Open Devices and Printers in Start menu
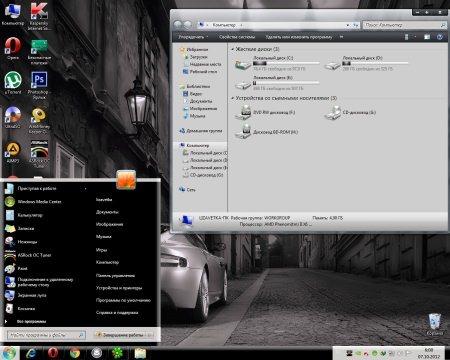The width and height of the screenshot is (450, 360). (119, 288)
